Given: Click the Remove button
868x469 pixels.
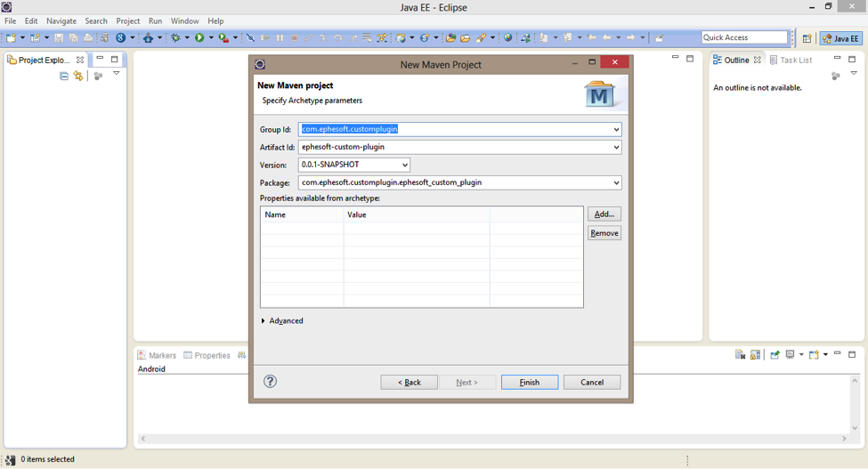Looking at the screenshot, I should [x=604, y=233].
